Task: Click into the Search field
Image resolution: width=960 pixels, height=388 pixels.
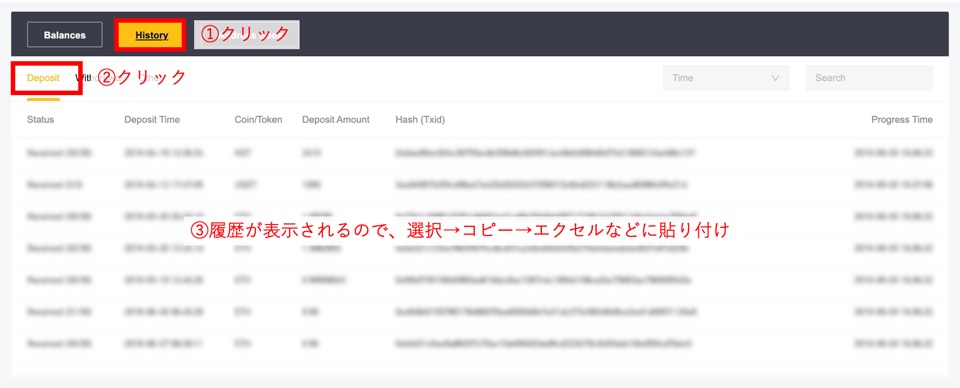Action: pos(869,78)
